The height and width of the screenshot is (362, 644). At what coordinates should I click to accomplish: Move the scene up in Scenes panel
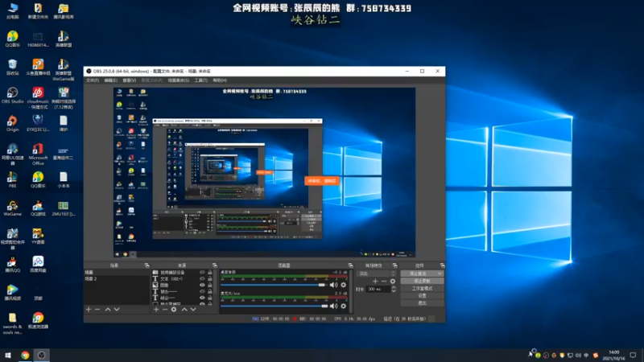108,310
